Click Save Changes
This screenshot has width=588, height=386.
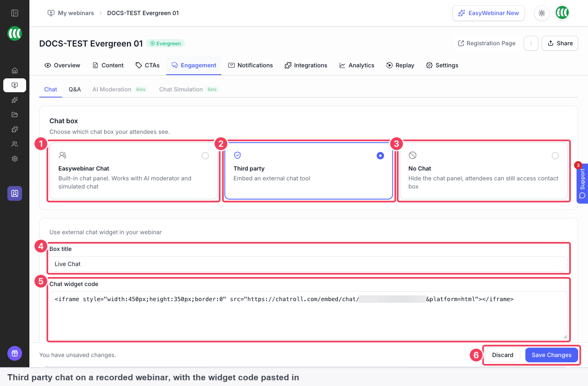coord(552,355)
